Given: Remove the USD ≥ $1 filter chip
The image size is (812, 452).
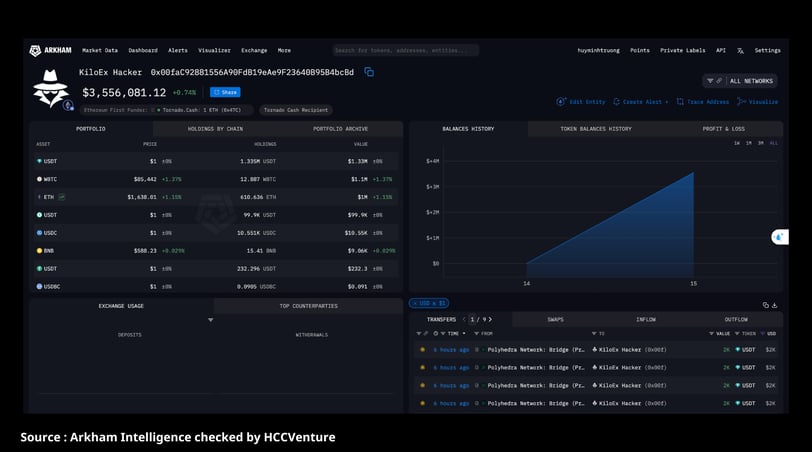Looking at the screenshot, I should [x=415, y=303].
